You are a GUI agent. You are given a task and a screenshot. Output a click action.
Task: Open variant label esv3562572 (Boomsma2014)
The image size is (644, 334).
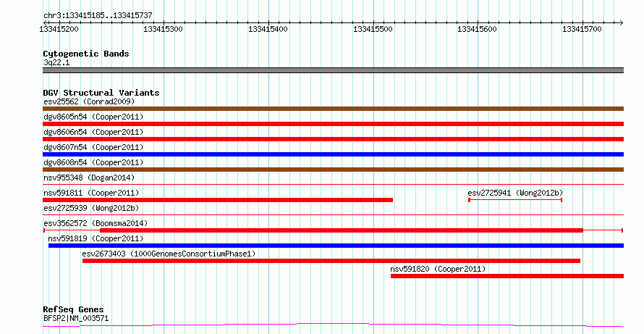pyautogui.click(x=96, y=223)
